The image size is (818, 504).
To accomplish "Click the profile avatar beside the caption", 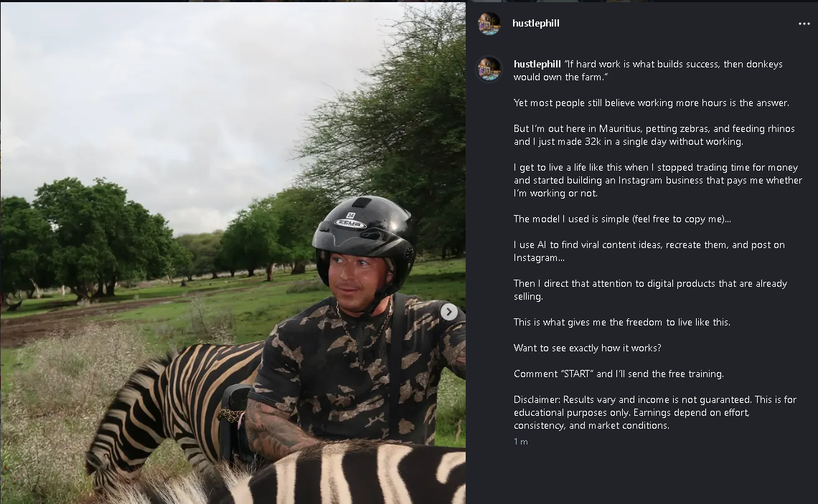I will [489, 69].
